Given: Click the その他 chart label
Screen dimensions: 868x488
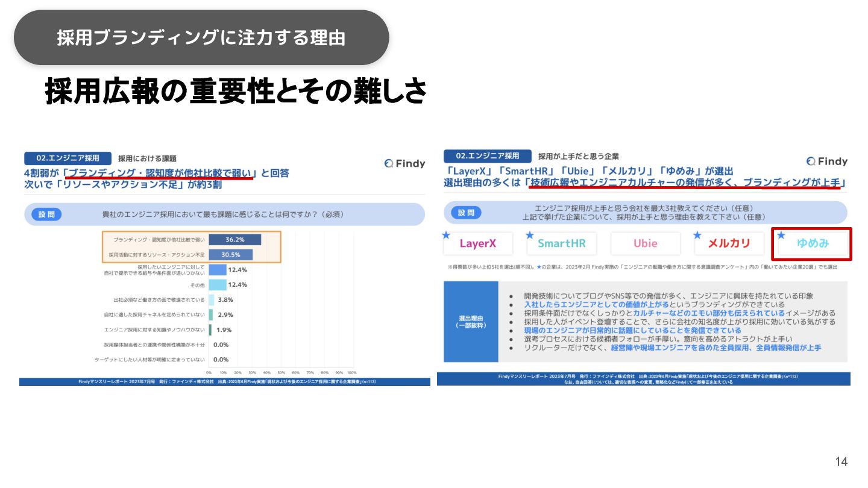Looking at the screenshot, I should click(x=198, y=284).
